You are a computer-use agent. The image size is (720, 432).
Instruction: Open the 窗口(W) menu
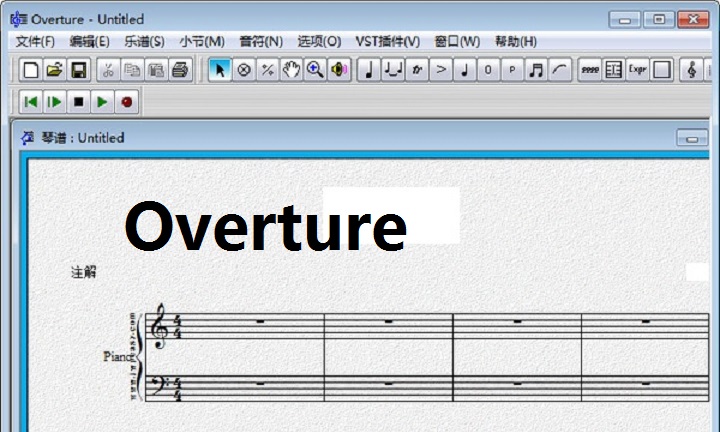point(457,42)
